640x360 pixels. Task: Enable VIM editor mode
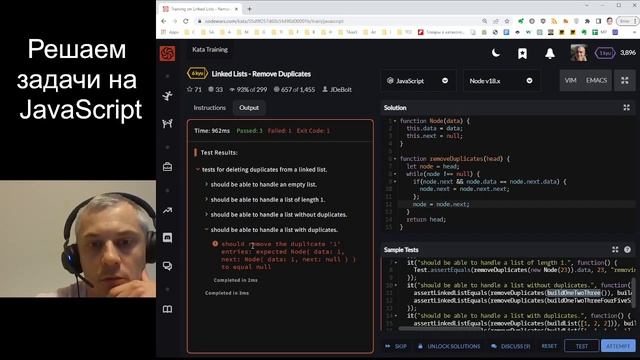570,80
